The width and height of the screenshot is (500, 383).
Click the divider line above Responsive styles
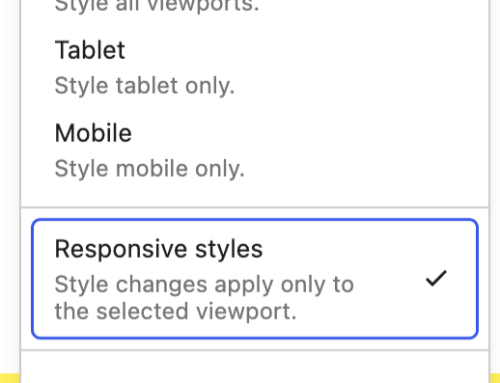pos(255,207)
